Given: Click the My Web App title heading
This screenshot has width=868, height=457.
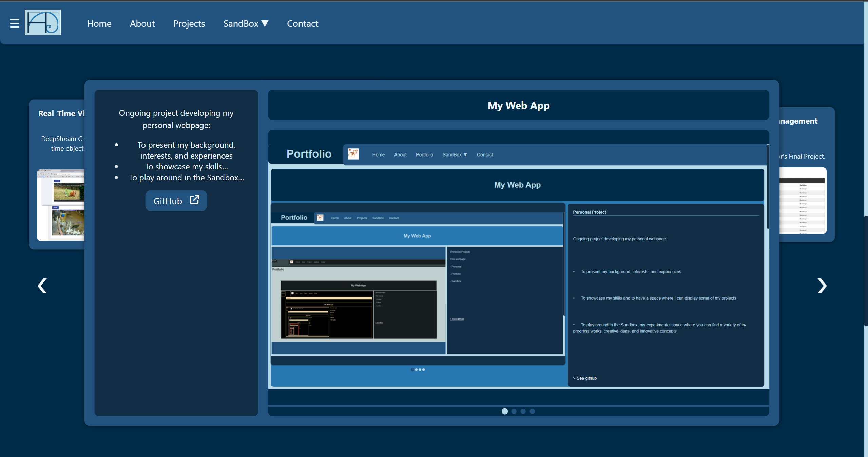Looking at the screenshot, I should click(x=518, y=105).
